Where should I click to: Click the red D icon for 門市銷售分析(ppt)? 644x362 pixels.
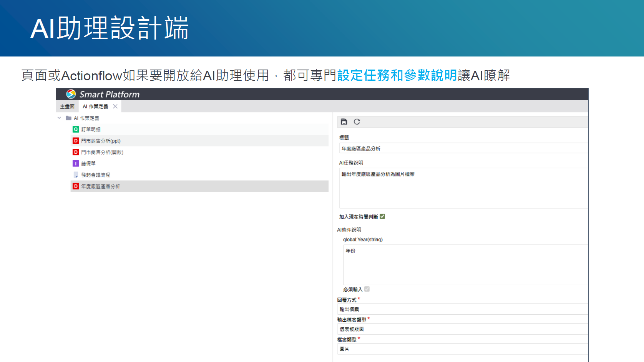pyautogui.click(x=75, y=141)
